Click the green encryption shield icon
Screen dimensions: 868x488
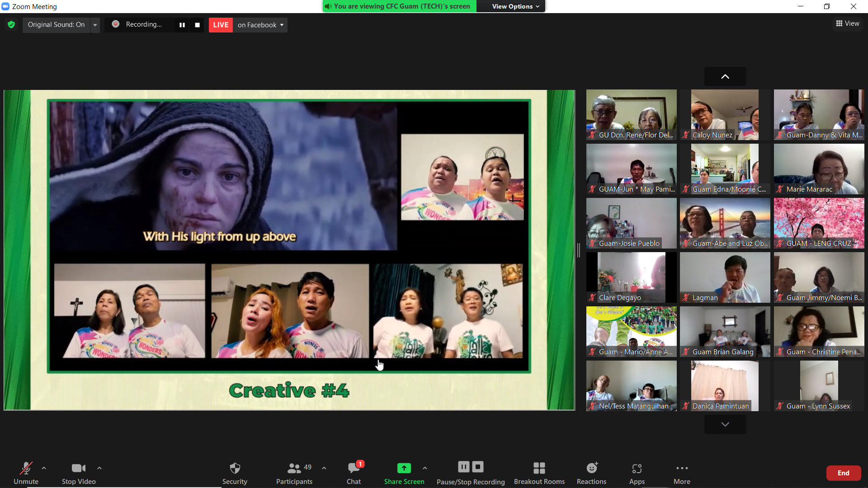coord(11,24)
